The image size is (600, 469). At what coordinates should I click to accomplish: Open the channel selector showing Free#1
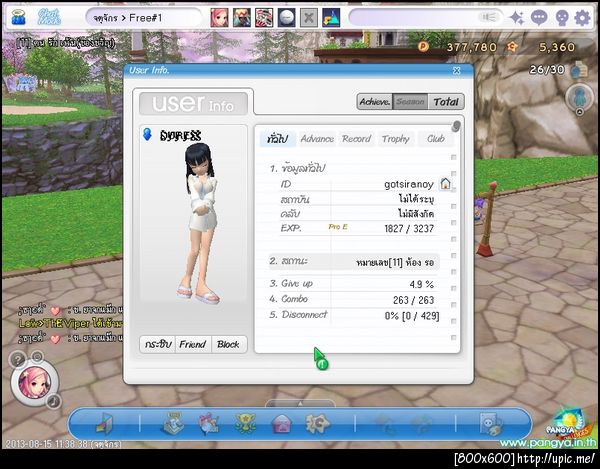click(143, 18)
